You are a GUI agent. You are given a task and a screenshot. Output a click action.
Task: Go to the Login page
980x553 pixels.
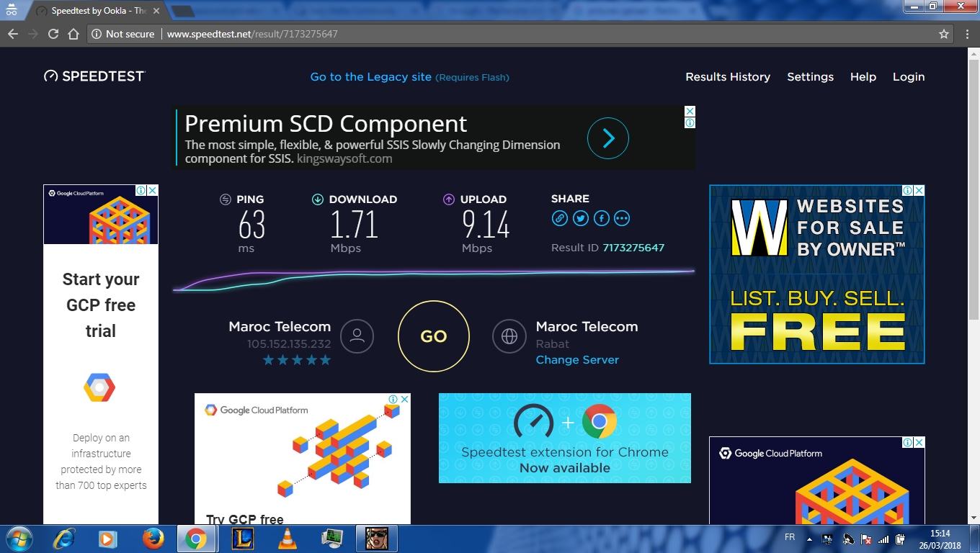coord(909,77)
